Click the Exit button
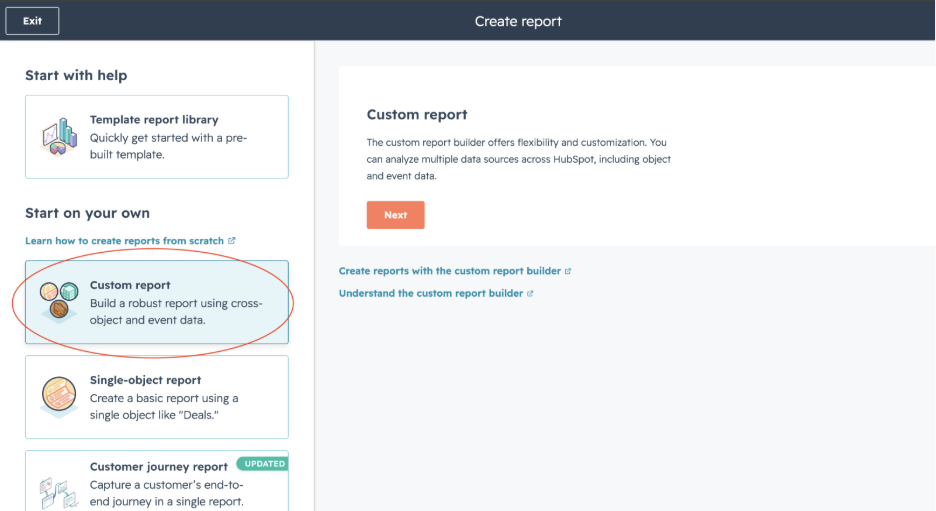936x511 pixels. 32,21
